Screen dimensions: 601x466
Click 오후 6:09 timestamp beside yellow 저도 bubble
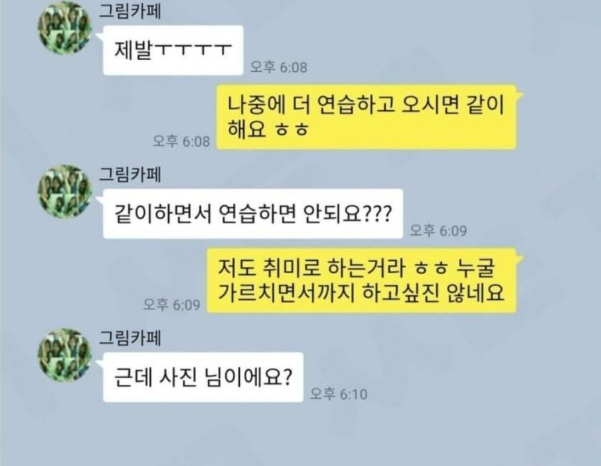tap(172, 304)
